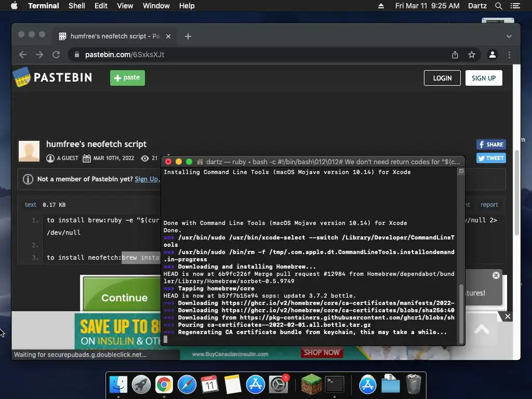
Task: Click the guest avatar thumbnail
Action: (x=29, y=151)
